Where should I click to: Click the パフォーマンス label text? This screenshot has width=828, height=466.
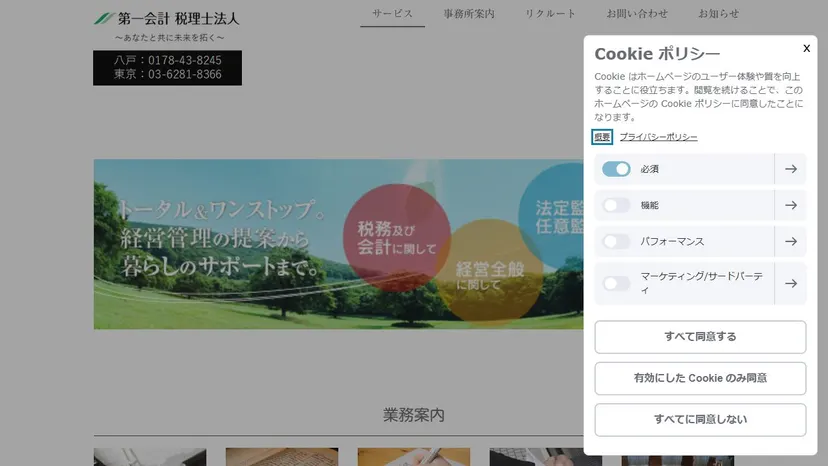tap(672, 241)
